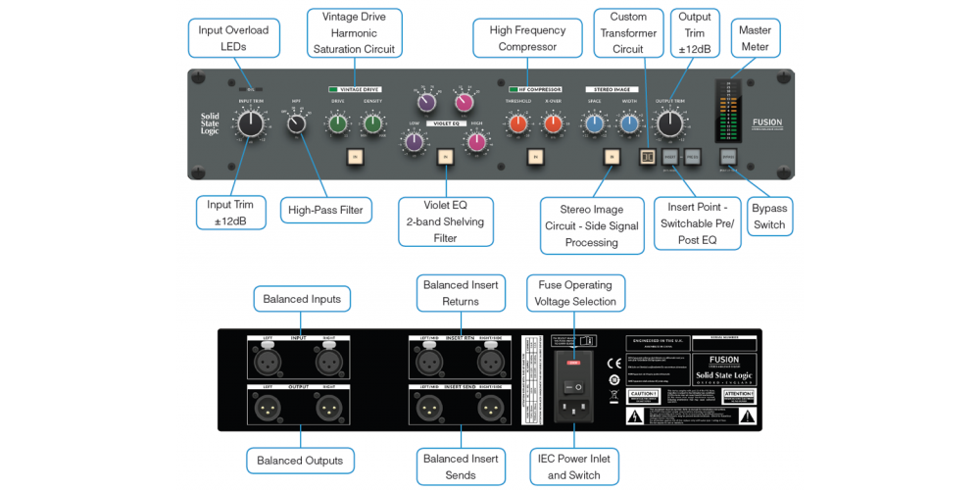Click the CAUTION! label on rear panel
The image size is (980, 490).
click(x=642, y=395)
